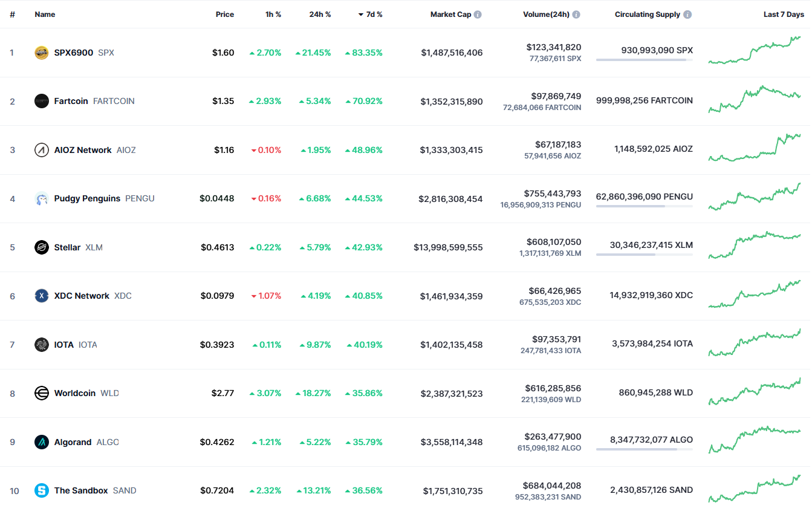Image resolution: width=812 pixels, height=511 pixels.
Task: Click the Pudgy Penguins coin logo
Action: coord(42,198)
